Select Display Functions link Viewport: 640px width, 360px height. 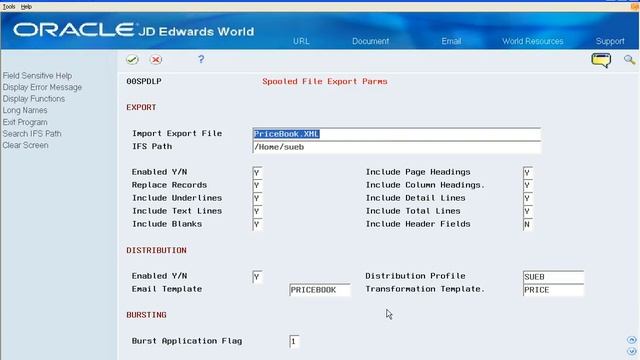tap(33, 99)
